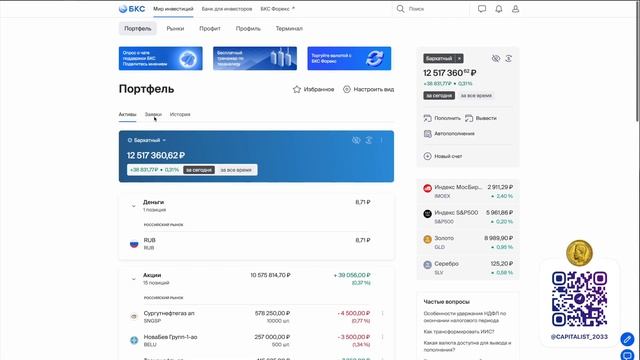
Task: Collapse the Деньги section
Action: (133, 206)
